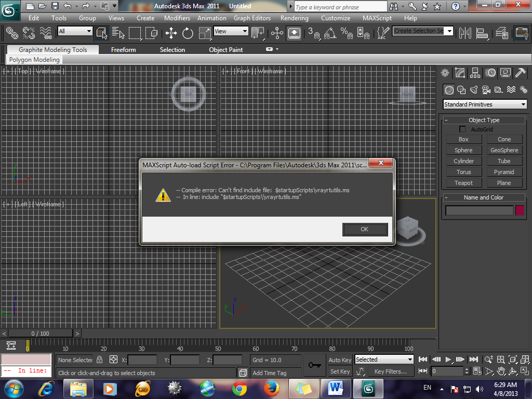Select the Move tool
The image size is (532, 399).
click(x=171, y=33)
